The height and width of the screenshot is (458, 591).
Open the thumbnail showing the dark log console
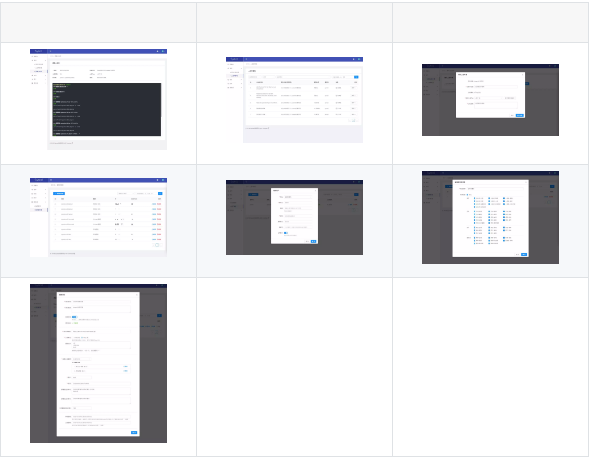[98, 99]
